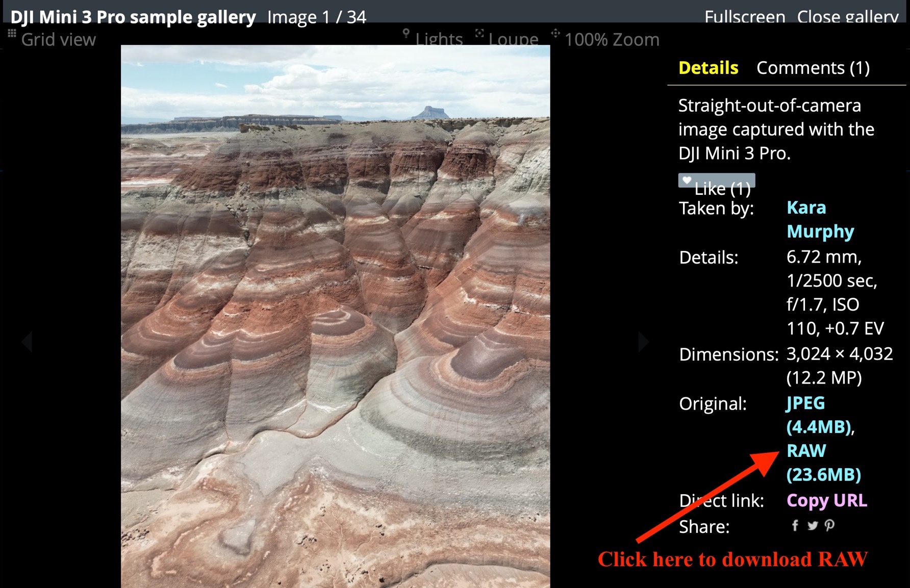Close gallery view
Viewport: 910px width, 588px height.
(848, 16)
